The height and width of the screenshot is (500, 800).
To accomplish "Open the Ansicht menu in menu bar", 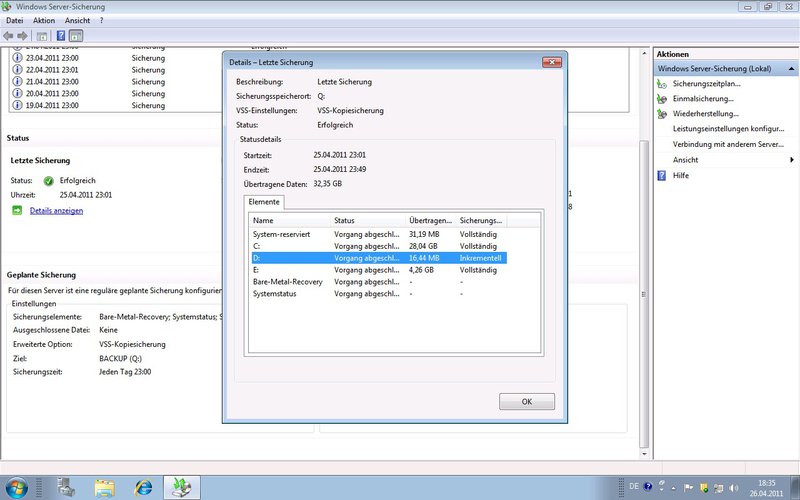I will pyautogui.click(x=77, y=20).
